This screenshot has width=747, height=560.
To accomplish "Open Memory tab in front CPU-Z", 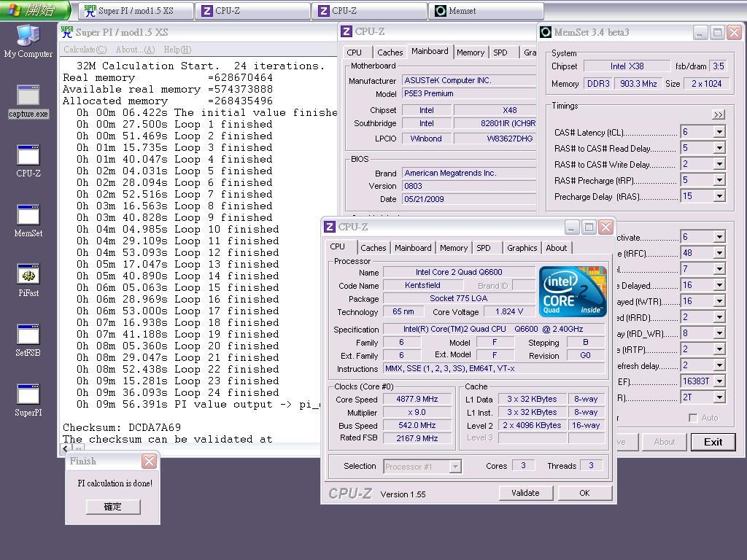I will point(454,248).
